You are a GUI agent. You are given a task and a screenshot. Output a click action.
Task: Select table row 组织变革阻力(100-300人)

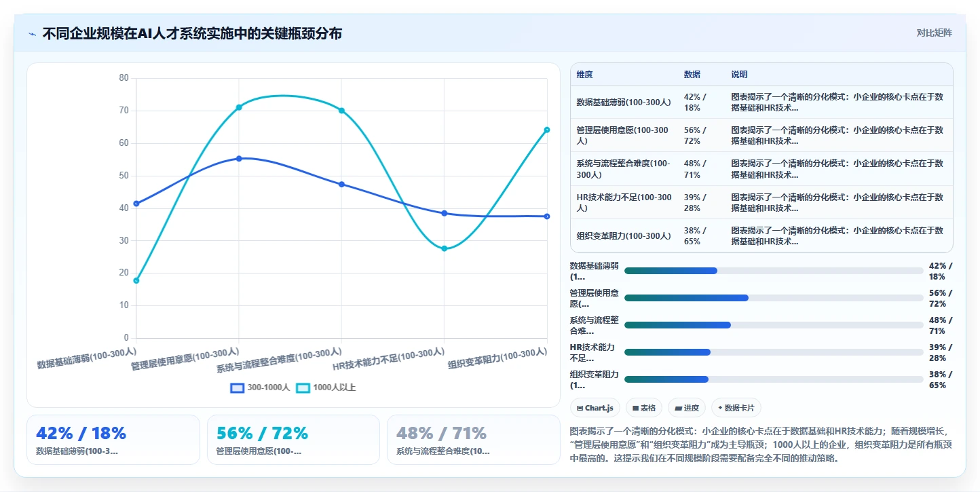[x=761, y=235]
